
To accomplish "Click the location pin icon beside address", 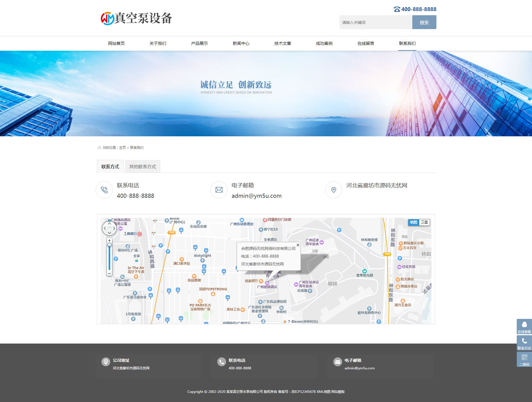I will (x=334, y=190).
